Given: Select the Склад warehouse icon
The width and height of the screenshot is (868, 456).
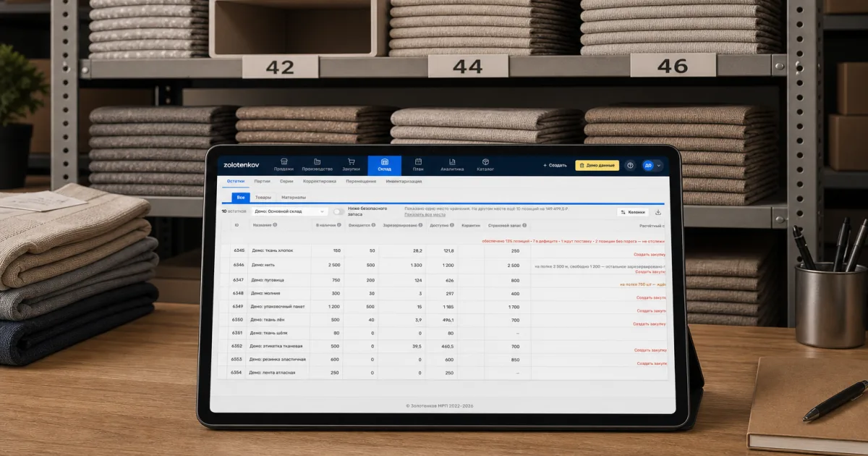Looking at the screenshot, I should [385, 161].
